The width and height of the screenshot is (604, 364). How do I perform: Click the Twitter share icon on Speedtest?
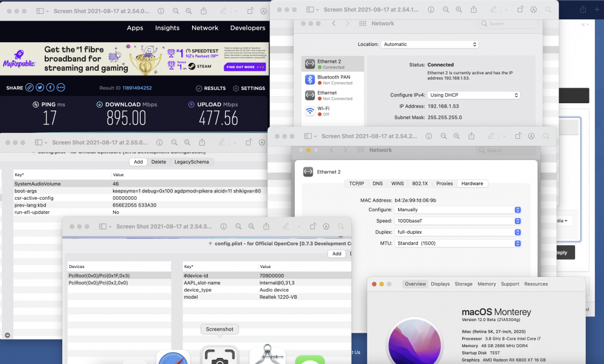click(40, 88)
